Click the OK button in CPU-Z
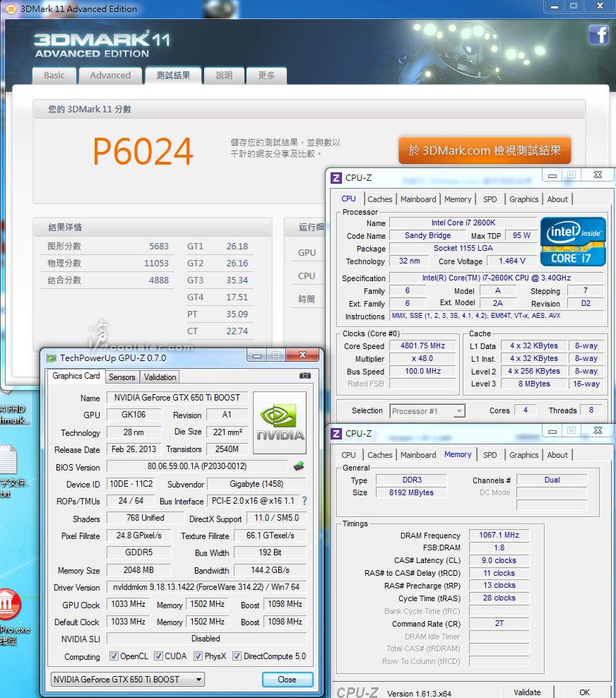The width and height of the screenshot is (616, 698). (584, 692)
